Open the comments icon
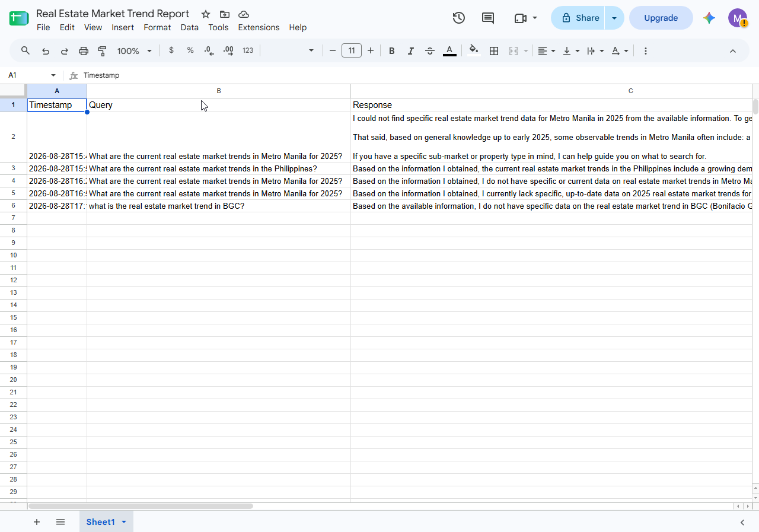This screenshot has height=532, width=759. click(x=488, y=18)
